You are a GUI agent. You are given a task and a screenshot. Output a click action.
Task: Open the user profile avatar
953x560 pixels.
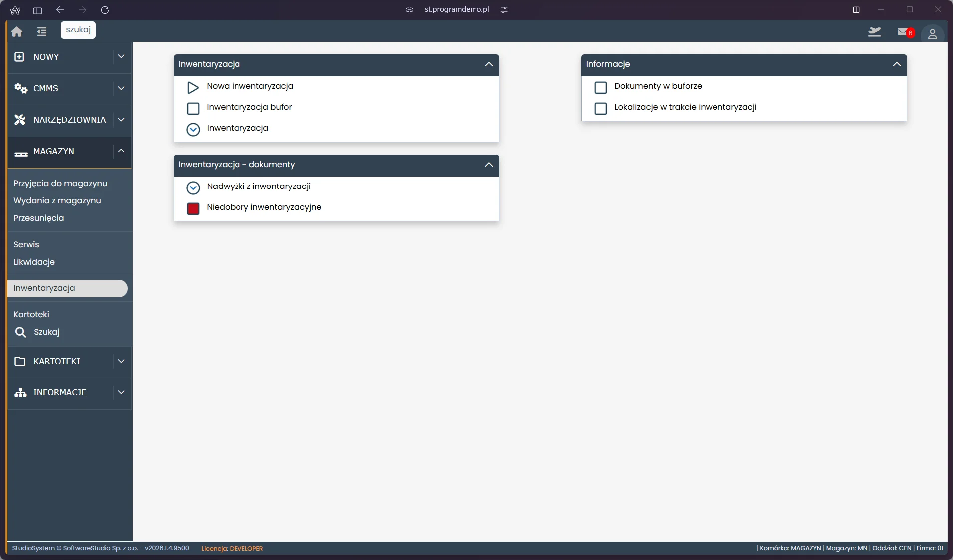(932, 34)
